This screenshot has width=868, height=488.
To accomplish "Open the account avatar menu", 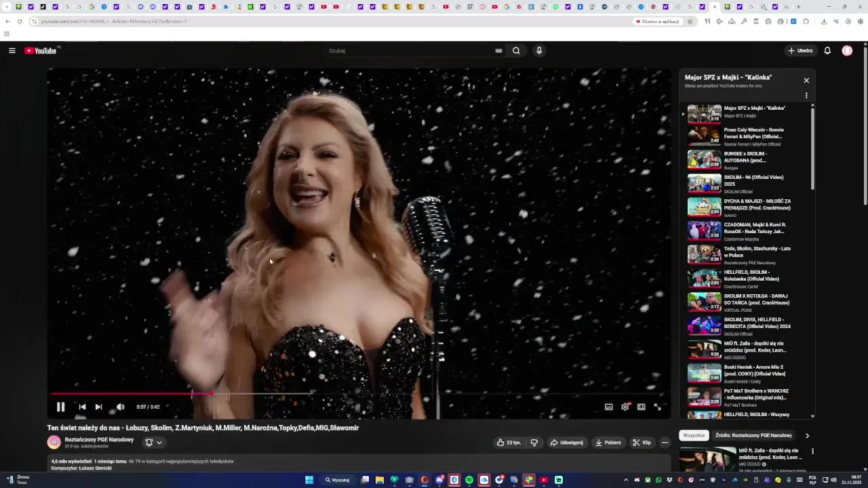I will pyautogui.click(x=847, y=51).
